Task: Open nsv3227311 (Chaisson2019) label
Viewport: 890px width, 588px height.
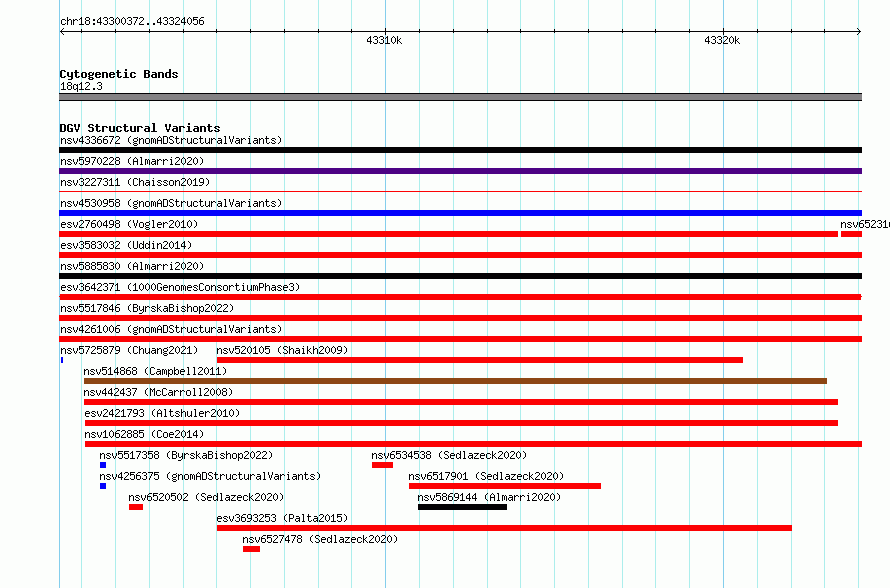Action: pos(135,182)
